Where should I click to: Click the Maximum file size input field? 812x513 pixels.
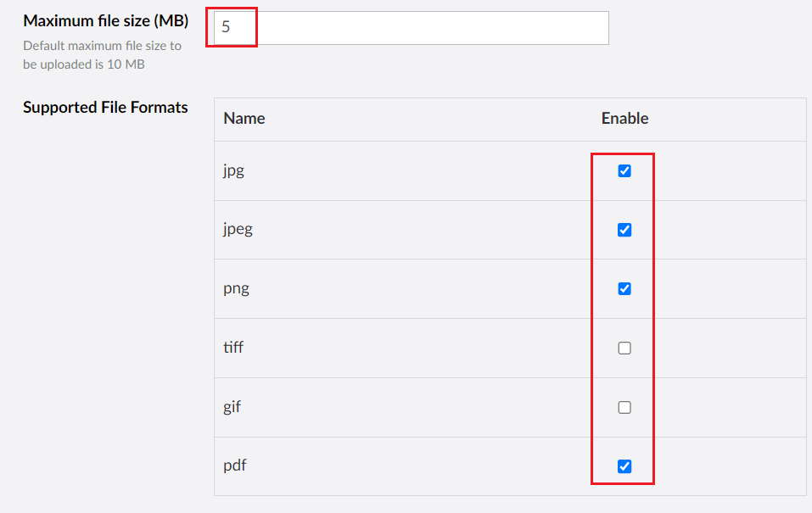click(407, 27)
